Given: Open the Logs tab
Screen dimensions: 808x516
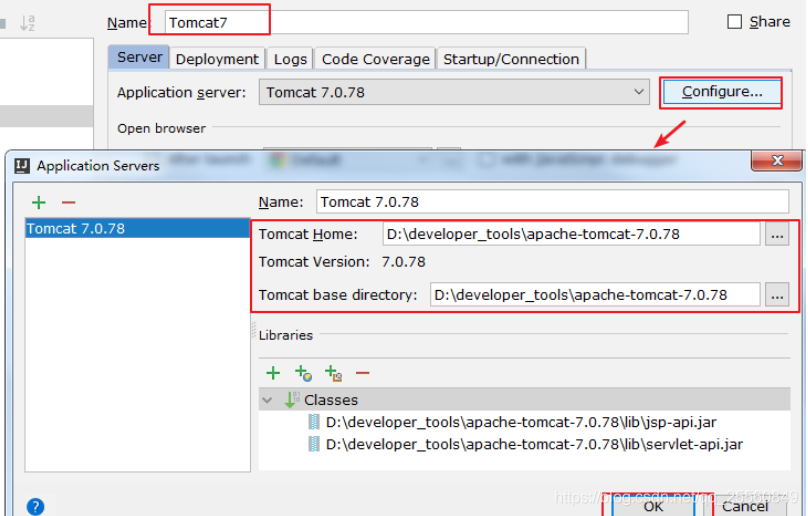Looking at the screenshot, I should pos(290,59).
